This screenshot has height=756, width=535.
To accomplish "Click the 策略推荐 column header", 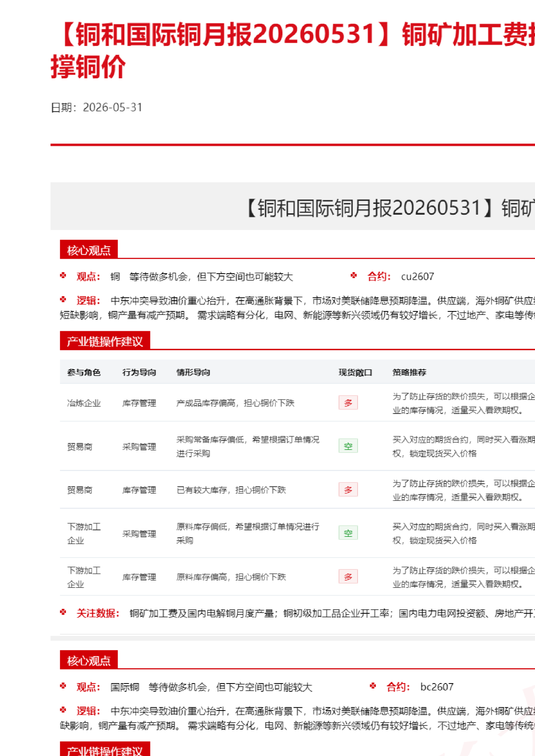I will coord(409,372).
